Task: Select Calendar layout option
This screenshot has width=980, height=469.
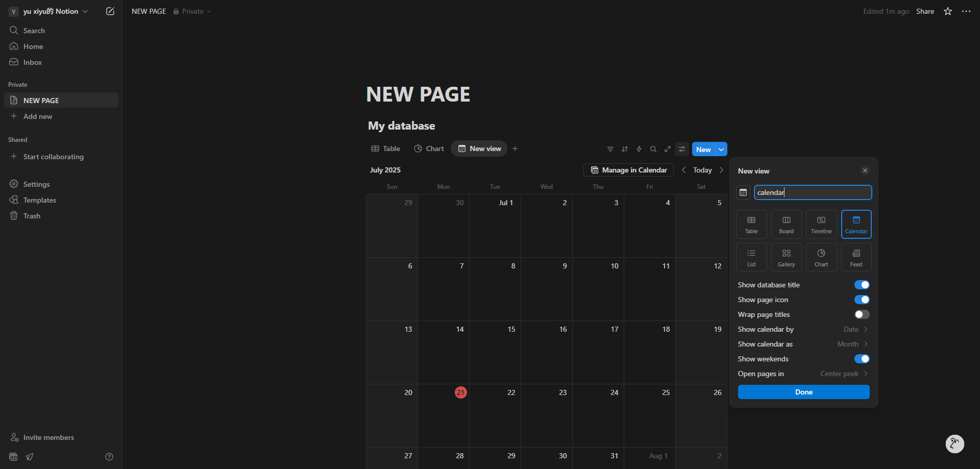Action: 856,224
